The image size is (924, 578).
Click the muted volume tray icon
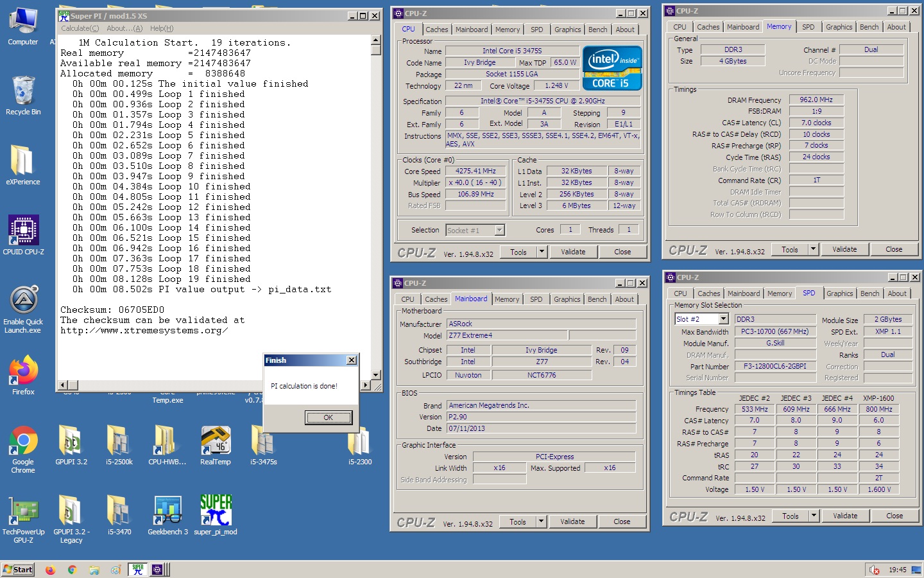(x=874, y=570)
